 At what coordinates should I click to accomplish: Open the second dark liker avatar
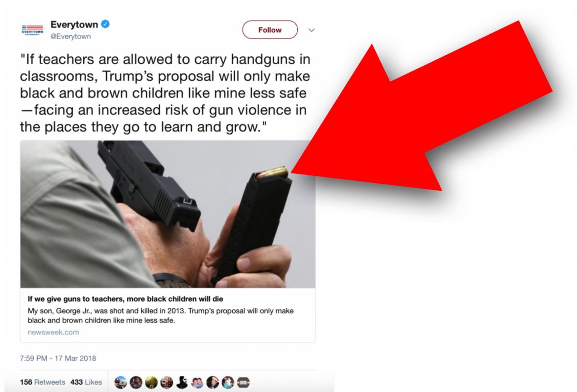pyautogui.click(x=136, y=382)
